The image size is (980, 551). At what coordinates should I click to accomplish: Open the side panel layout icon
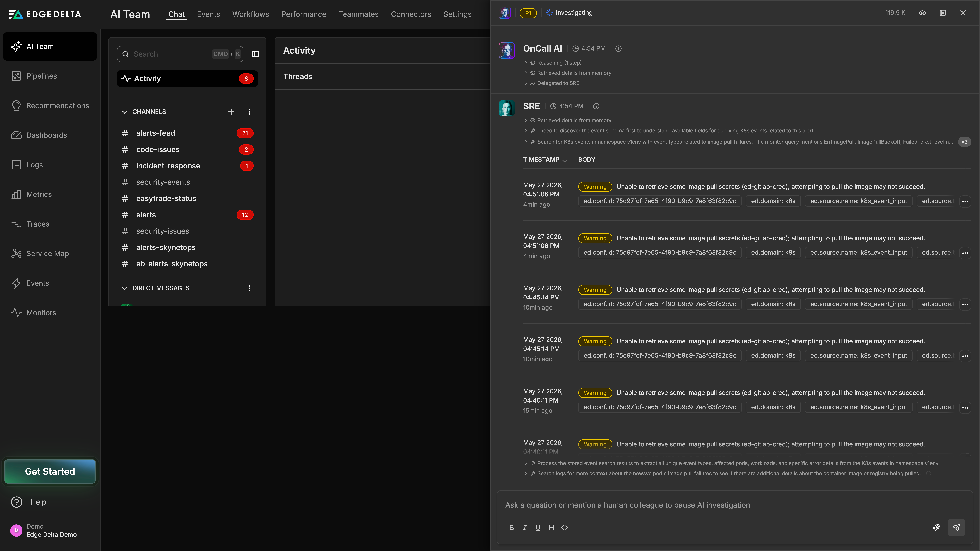click(943, 13)
